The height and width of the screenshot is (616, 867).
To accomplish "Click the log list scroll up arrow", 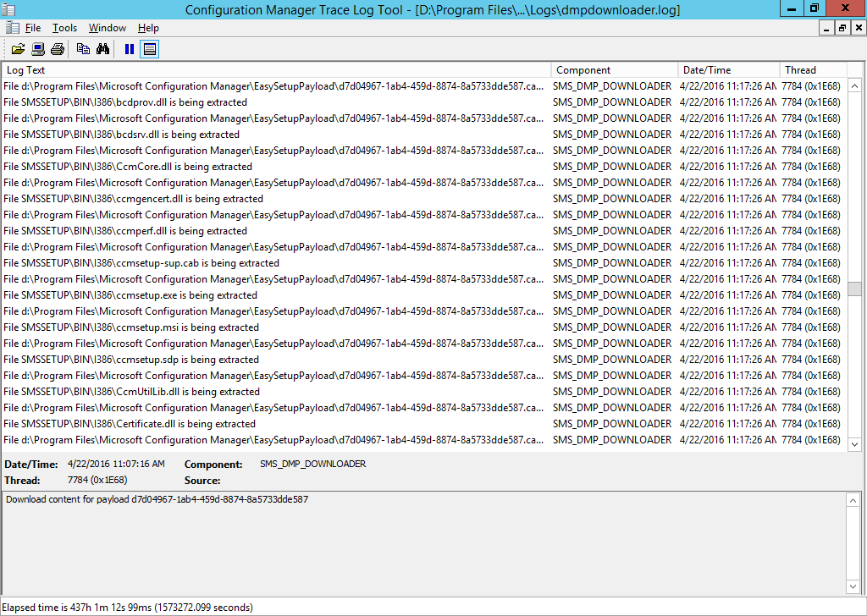I will coord(854,85).
